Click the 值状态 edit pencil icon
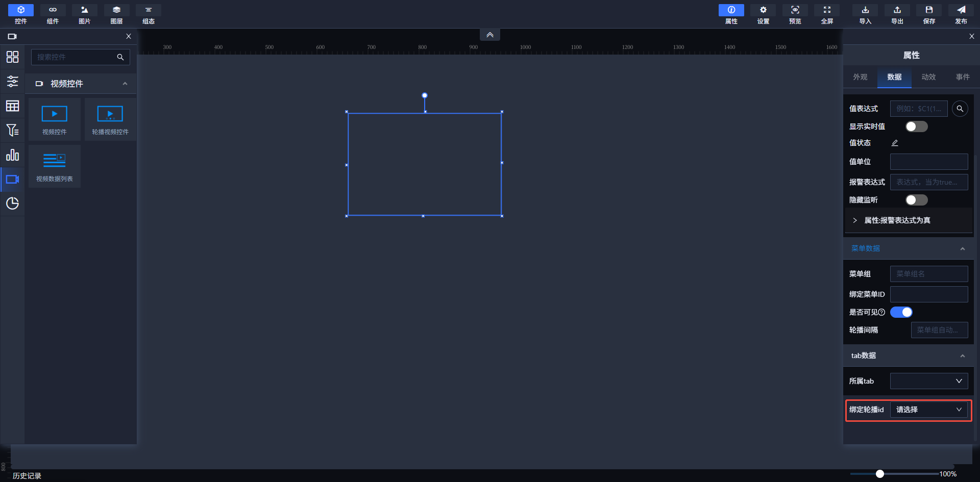The height and width of the screenshot is (482, 980). coord(895,143)
